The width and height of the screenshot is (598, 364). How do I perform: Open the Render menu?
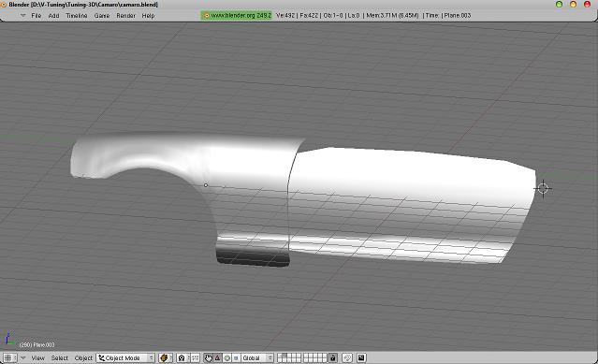pyautogui.click(x=125, y=16)
